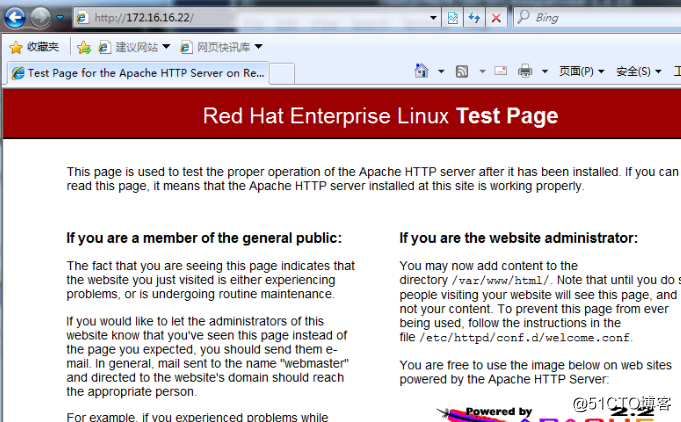Open the Favorites (收藏夹) button
The image size is (681, 422).
(x=34, y=47)
